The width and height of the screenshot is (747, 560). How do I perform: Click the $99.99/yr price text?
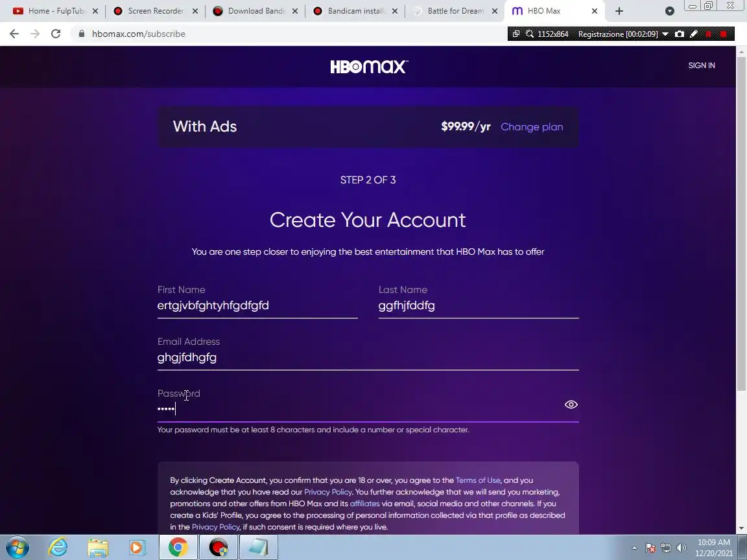coord(466,126)
